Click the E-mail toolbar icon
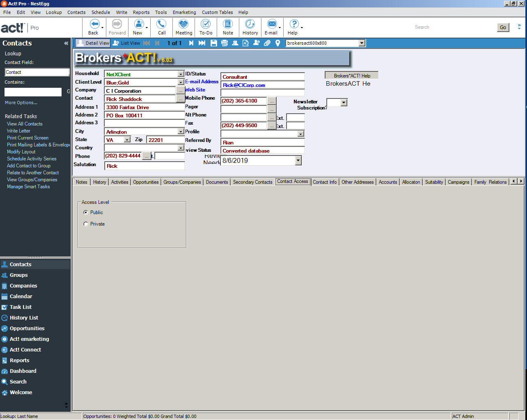The height and width of the screenshot is (420, 527). click(x=271, y=24)
